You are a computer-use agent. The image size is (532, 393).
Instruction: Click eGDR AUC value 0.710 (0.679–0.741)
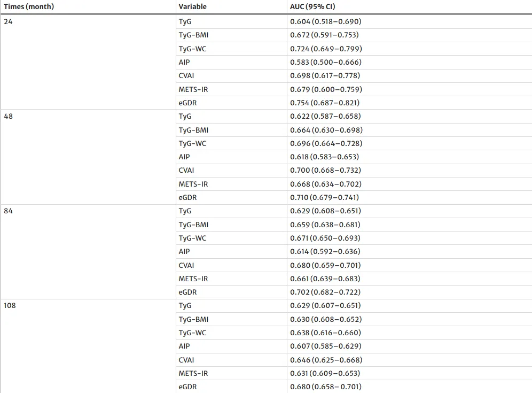click(324, 197)
